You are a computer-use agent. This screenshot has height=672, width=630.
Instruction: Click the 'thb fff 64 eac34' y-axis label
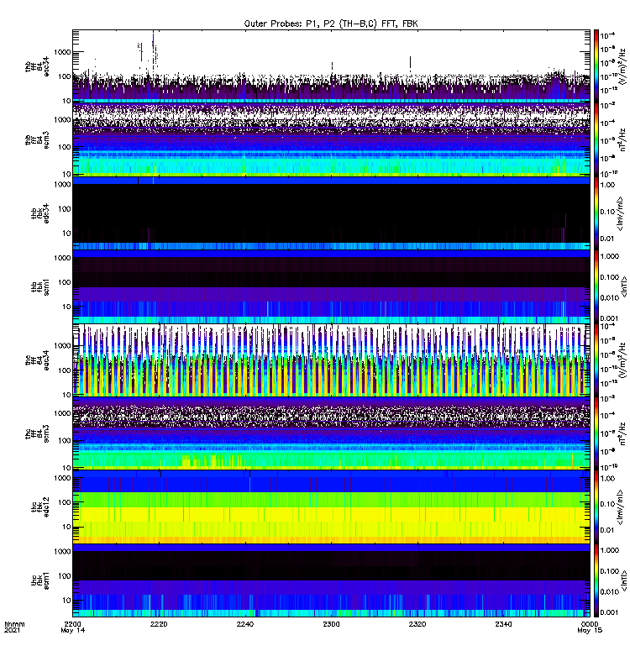coord(37,67)
